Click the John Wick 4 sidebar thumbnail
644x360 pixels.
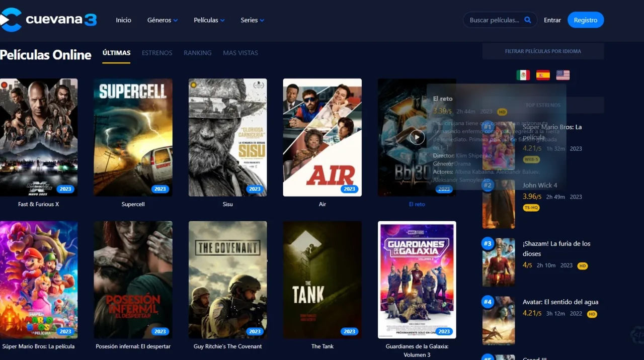point(498,204)
